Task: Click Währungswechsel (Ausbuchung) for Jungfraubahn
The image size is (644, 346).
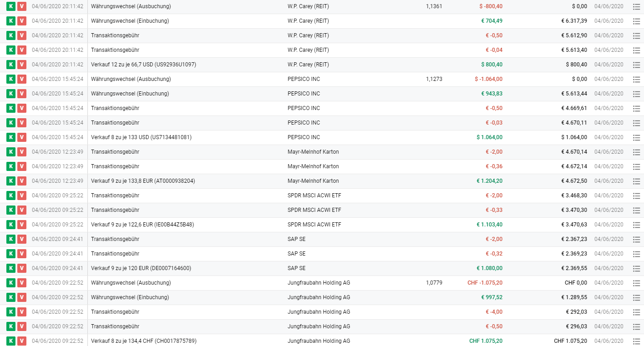Action: point(131,283)
